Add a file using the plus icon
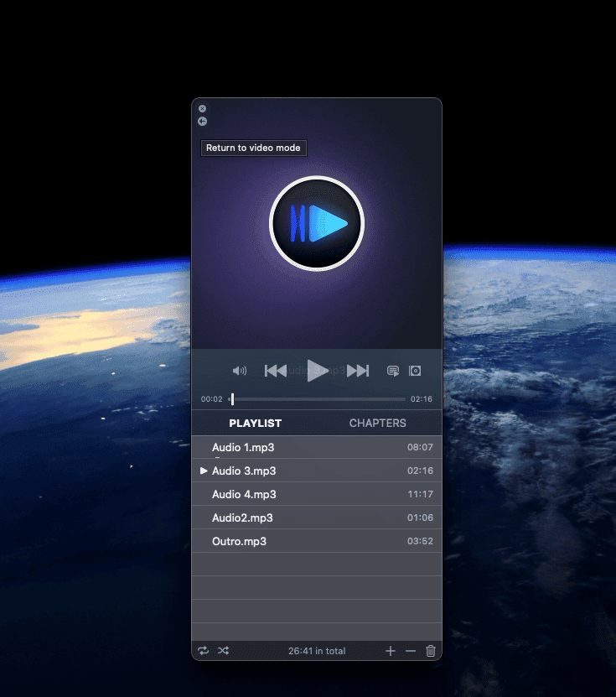Screen dimensions: 616x697 390,651
